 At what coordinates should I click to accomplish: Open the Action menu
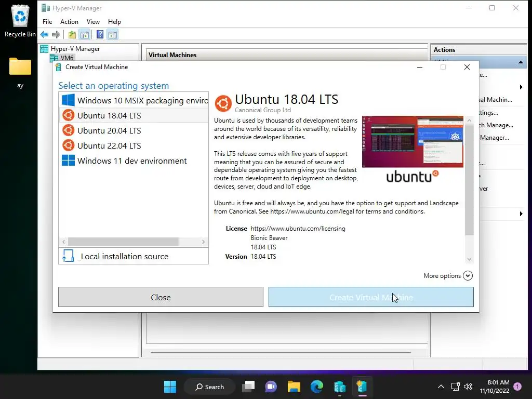point(69,22)
